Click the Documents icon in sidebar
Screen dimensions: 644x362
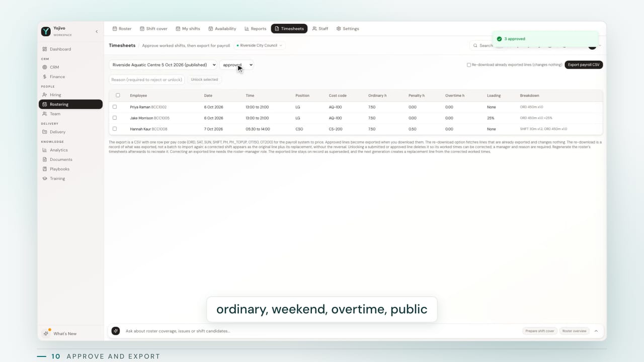45,160
